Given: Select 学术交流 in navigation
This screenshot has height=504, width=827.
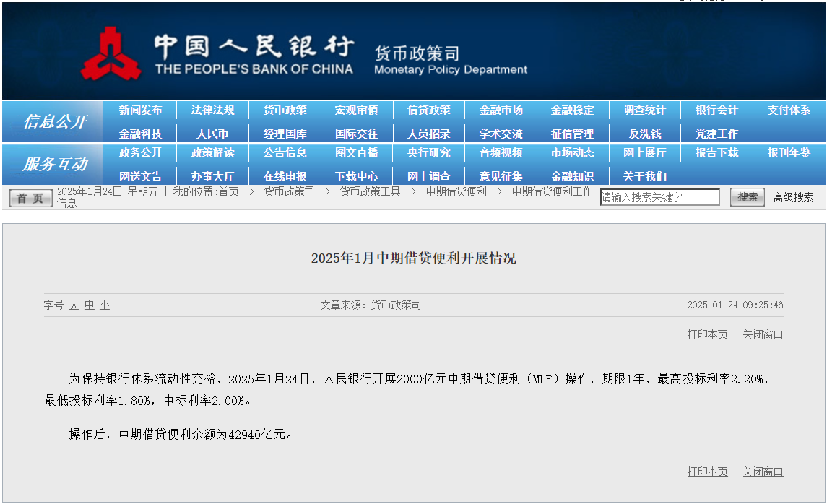Looking at the screenshot, I should tap(501, 134).
